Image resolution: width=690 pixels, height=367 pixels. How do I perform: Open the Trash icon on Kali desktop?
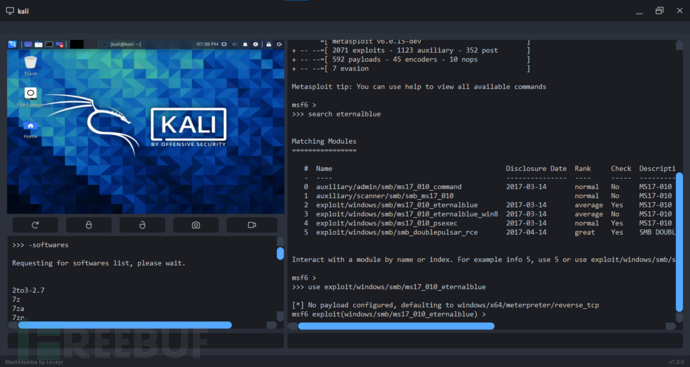point(30,66)
